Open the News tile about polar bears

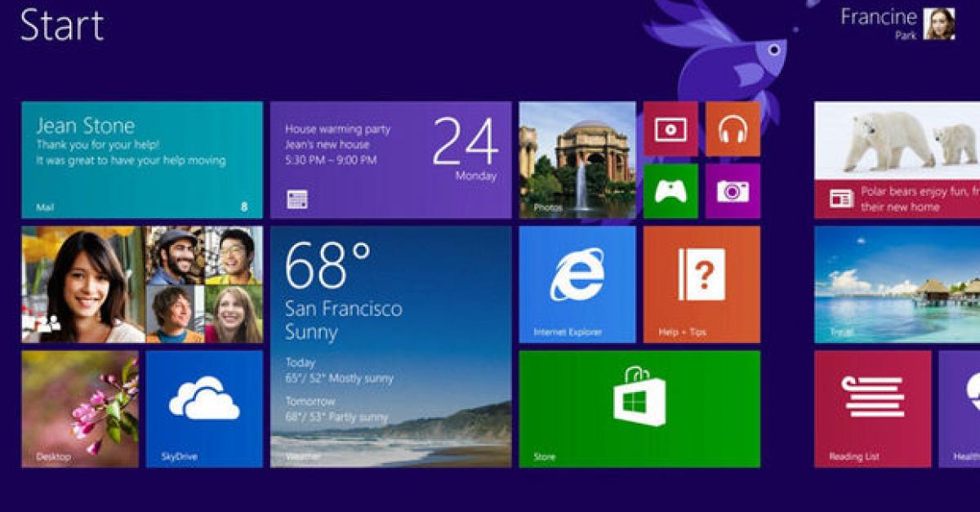click(x=897, y=160)
